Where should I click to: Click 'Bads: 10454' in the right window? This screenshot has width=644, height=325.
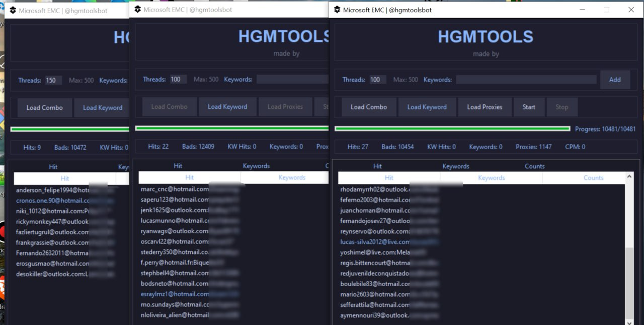pos(397,147)
